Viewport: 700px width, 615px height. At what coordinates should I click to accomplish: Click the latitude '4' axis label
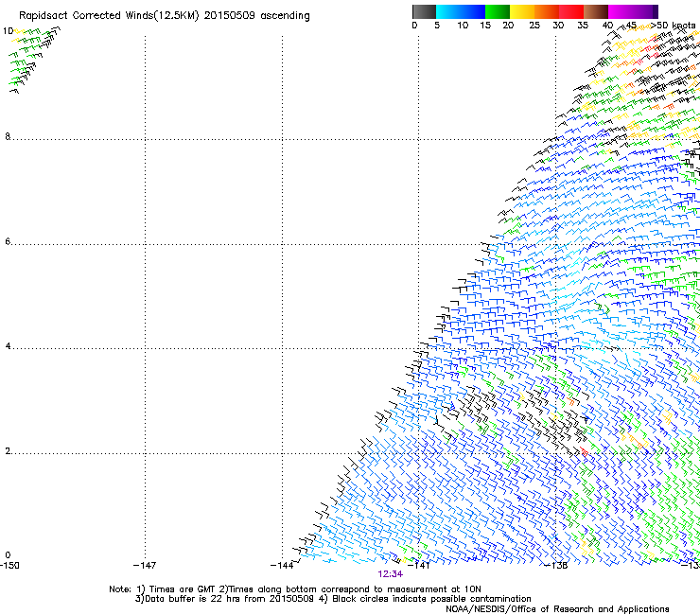tap(8, 346)
